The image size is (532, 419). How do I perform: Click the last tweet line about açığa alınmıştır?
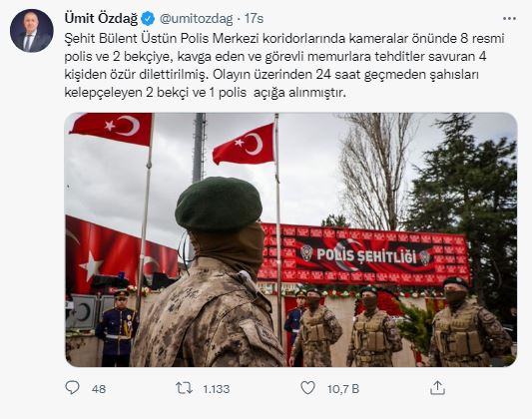tap(205, 92)
